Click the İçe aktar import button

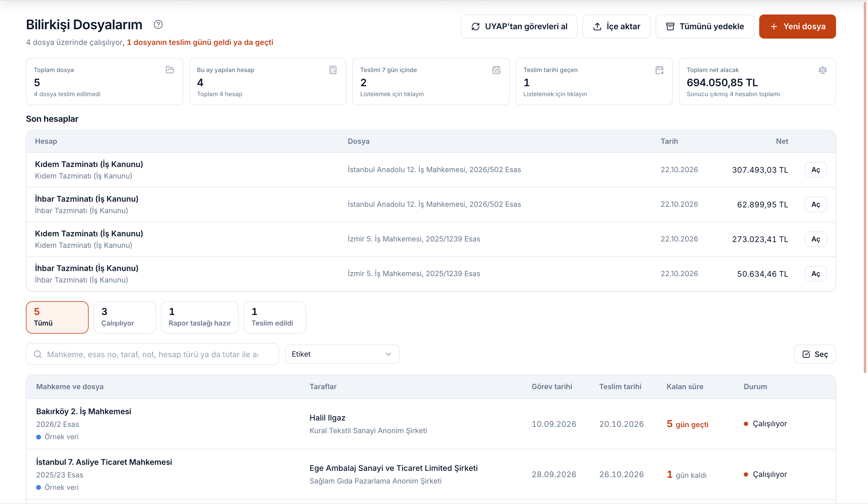[616, 27]
